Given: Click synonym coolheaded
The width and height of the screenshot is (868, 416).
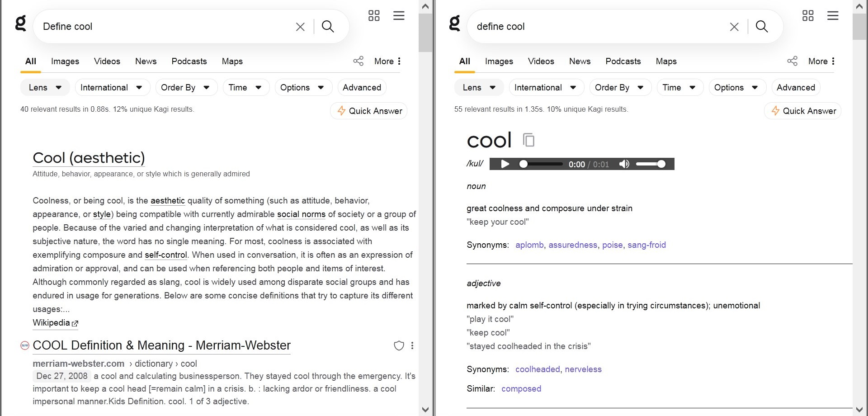Looking at the screenshot, I should point(538,369).
